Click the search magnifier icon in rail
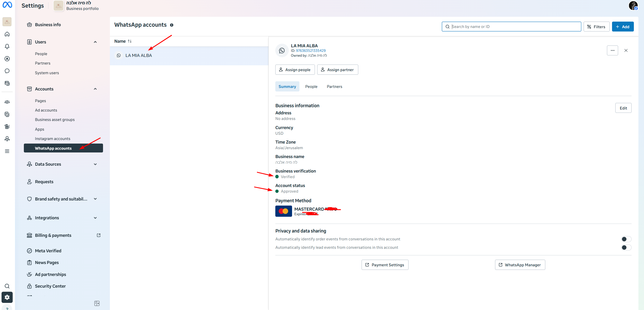Viewport: 644px width, 310px height. [7, 286]
